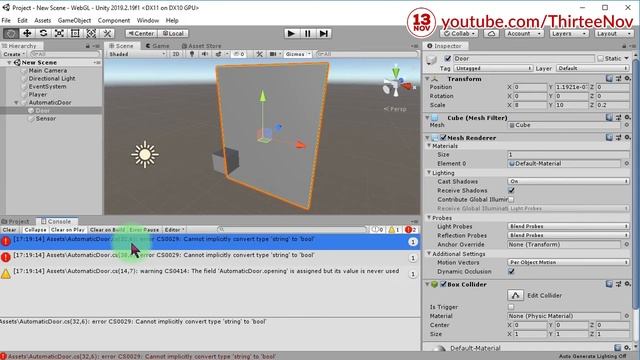Toggle error message count filter
The image size is (640, 360).
(x=410, y=230)
